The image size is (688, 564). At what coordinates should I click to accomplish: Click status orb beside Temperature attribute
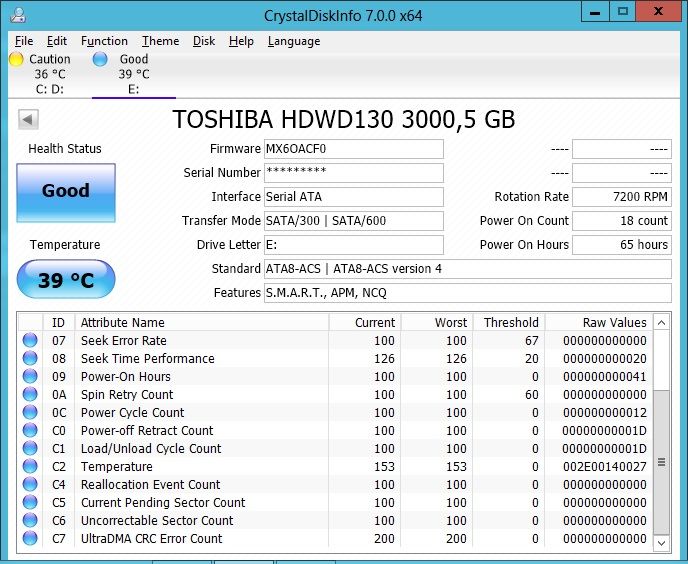point(31,467)
